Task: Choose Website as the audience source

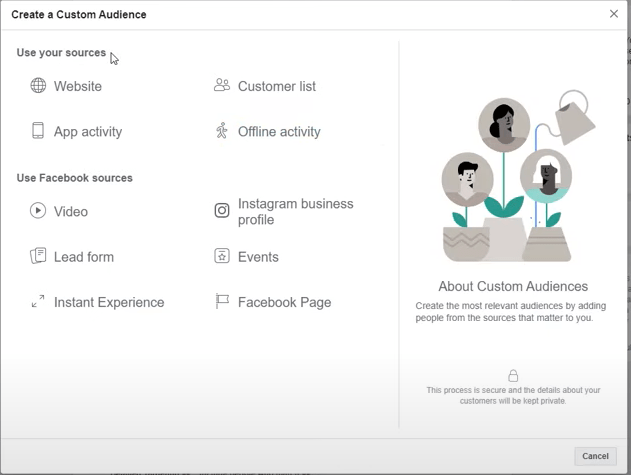Action: [x=78, y=87]
